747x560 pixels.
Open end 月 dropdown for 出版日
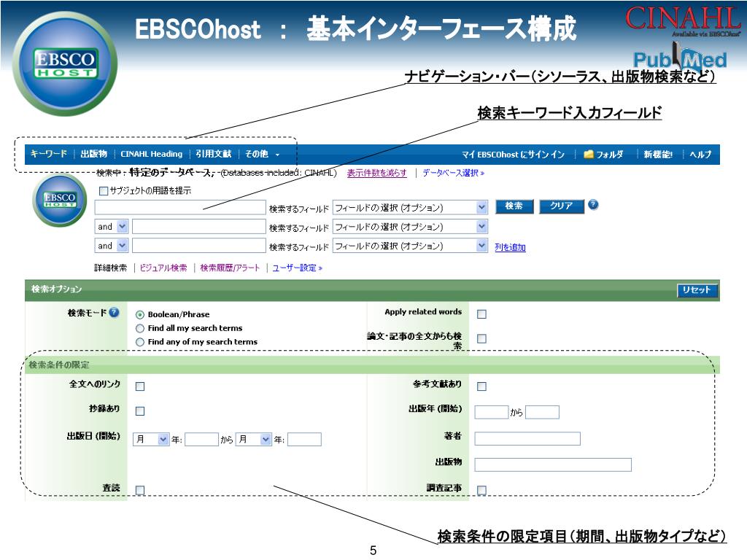tap(254, 439)
